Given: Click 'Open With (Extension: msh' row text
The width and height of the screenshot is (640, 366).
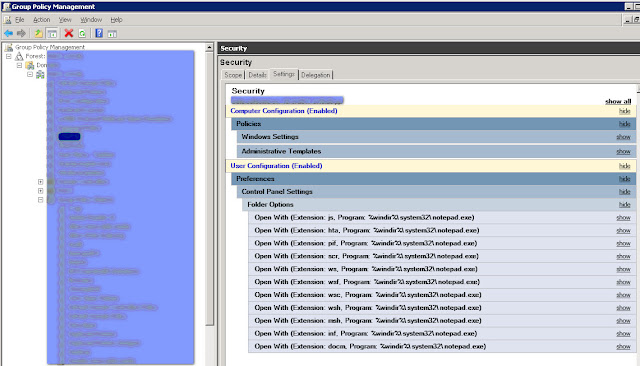Looking at the screenshot, I should (368, 321).
